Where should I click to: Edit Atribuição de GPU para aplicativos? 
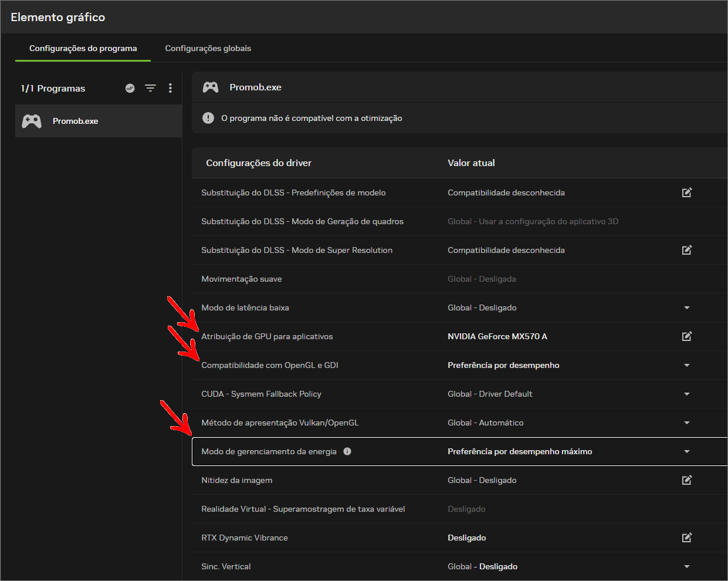[x=686, y=336]
